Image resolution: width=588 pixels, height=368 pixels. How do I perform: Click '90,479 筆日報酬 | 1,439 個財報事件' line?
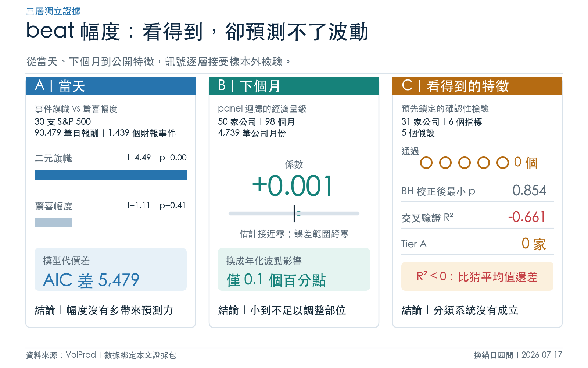coord(105,133)
